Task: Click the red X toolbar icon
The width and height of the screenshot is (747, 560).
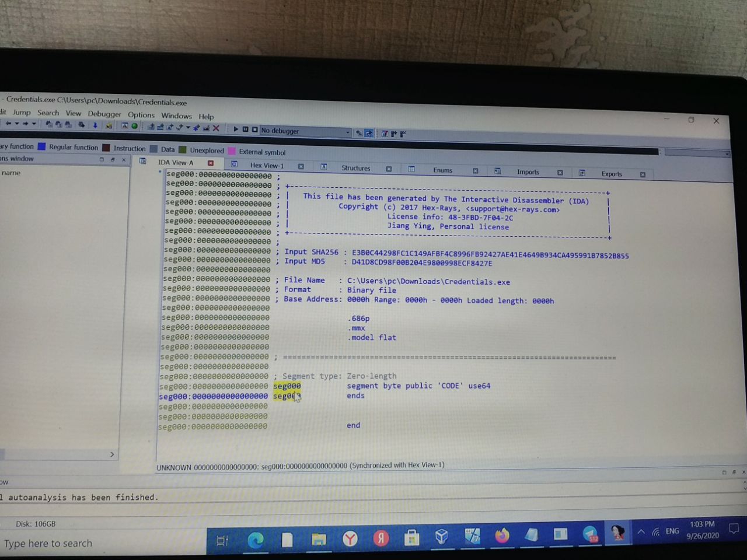Action: tap(216, 128)
